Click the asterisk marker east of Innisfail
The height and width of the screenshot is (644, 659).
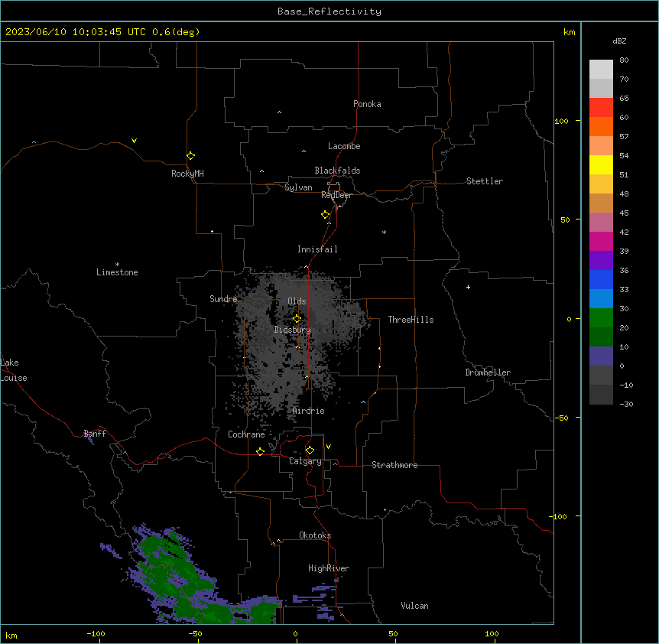click(384, 232)
